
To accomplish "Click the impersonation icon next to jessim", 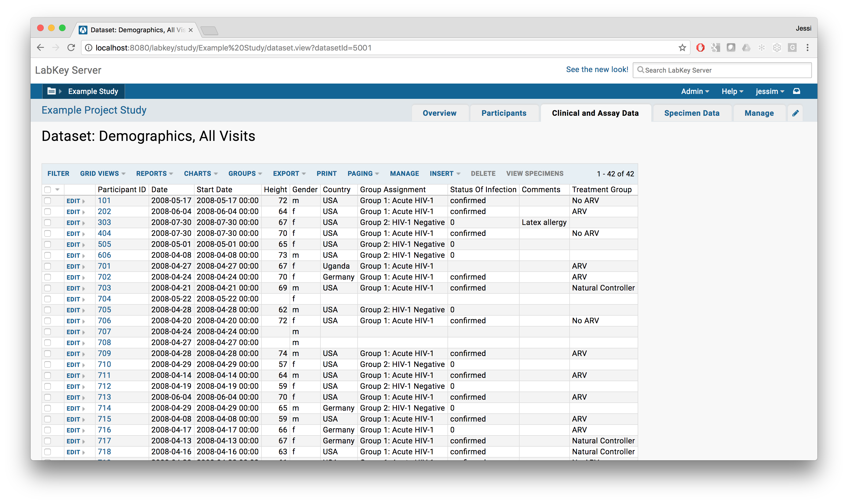I will pyautogui.click(x=797, y=91).
